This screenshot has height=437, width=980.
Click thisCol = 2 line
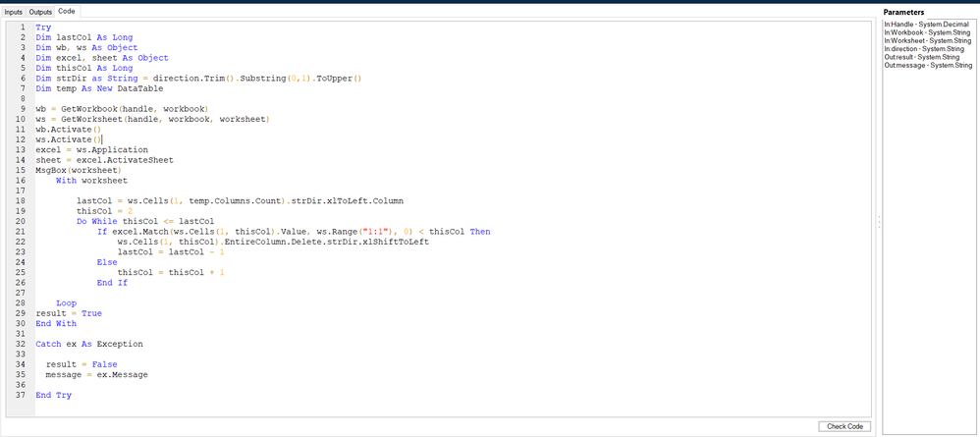click(104, 211)
